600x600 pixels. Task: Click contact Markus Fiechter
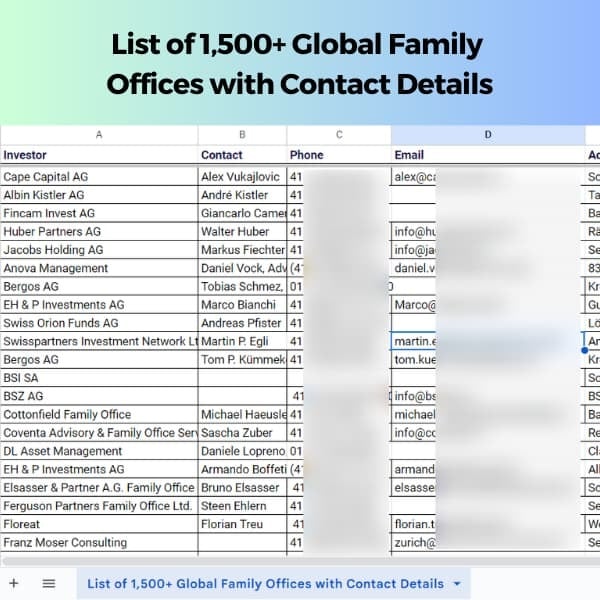(x=242, y=250)
